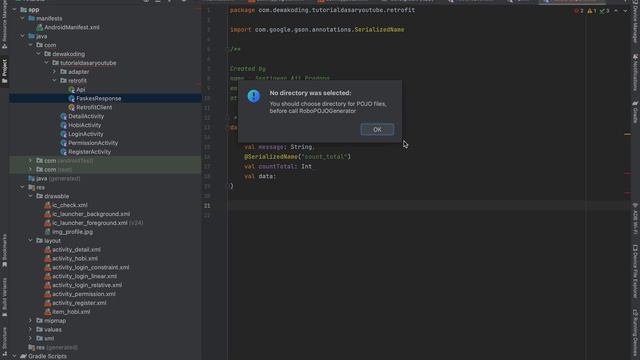
Task: Click the red errors count indicator
Action: coord(579,11)
